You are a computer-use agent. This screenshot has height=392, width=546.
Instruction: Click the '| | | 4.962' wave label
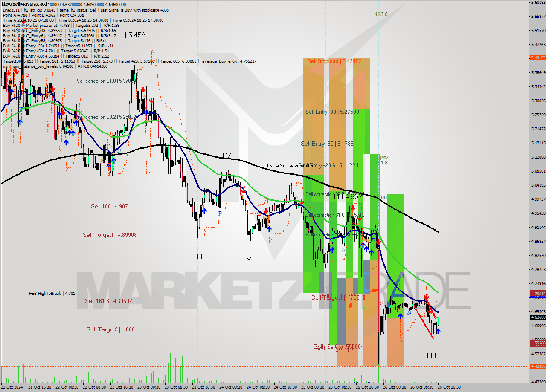tap(348, 197)
